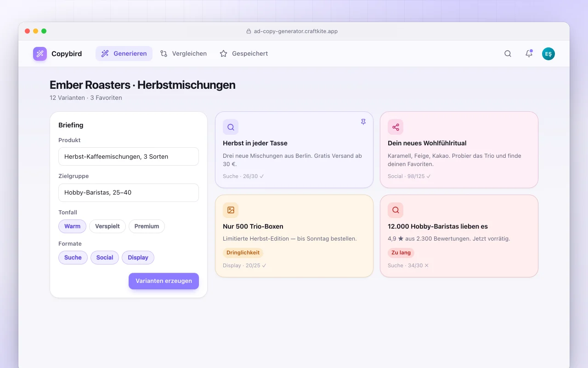Click the headline Nur 500 Trio-Boxen
Screen dimensions: 588x368
click(x=253, y=226)
